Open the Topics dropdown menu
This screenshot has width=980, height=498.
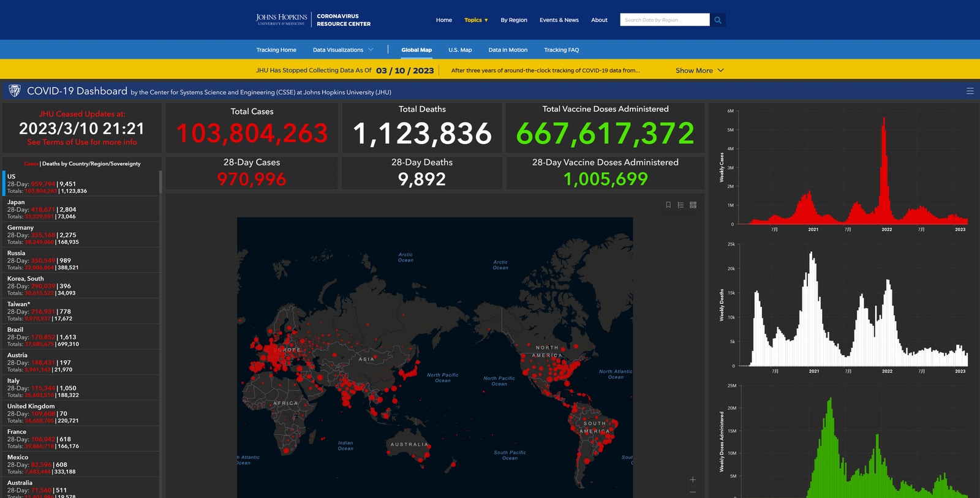476,20
